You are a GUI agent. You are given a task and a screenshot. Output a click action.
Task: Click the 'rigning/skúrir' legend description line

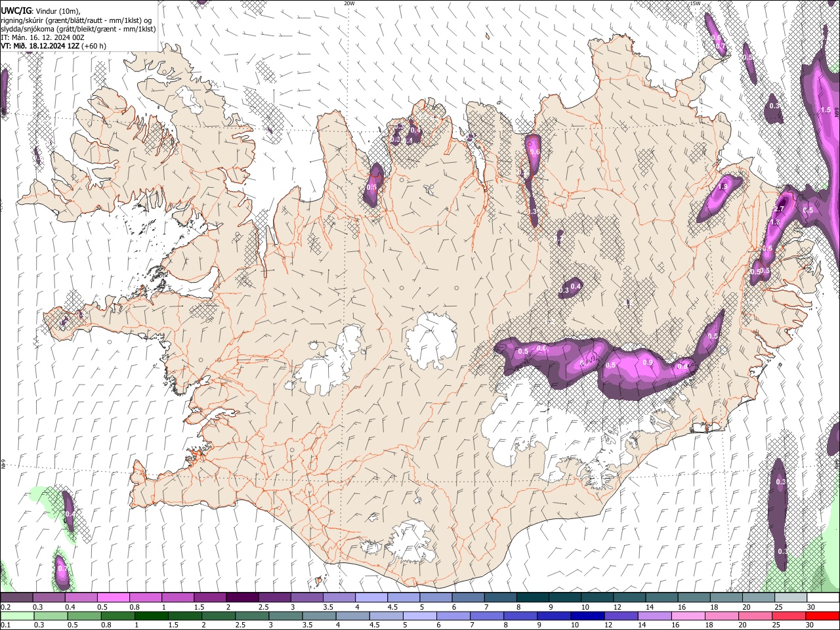pos(75,20)
